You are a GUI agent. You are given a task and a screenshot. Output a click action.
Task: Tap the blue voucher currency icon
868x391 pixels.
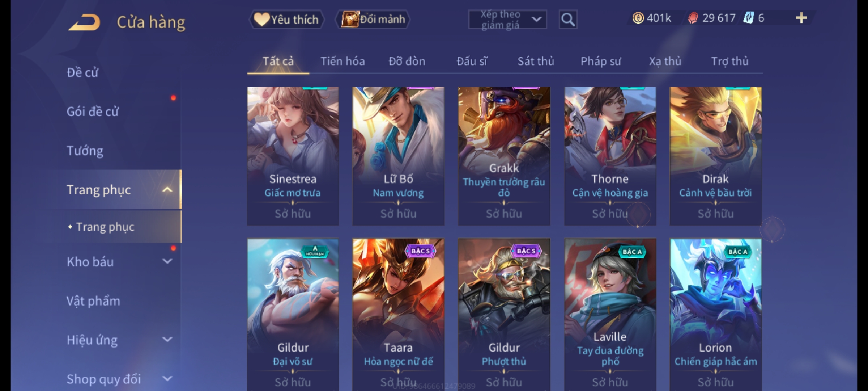click(x=749, y=18)
